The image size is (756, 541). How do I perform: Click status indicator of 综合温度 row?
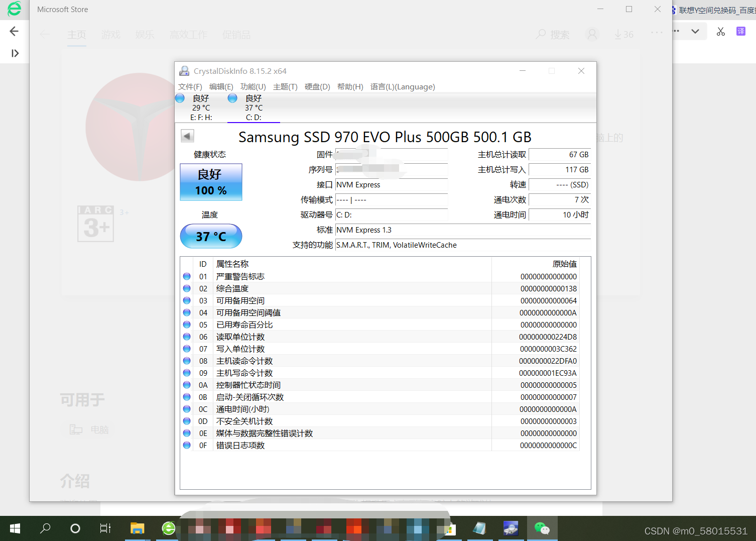[187, 288]
